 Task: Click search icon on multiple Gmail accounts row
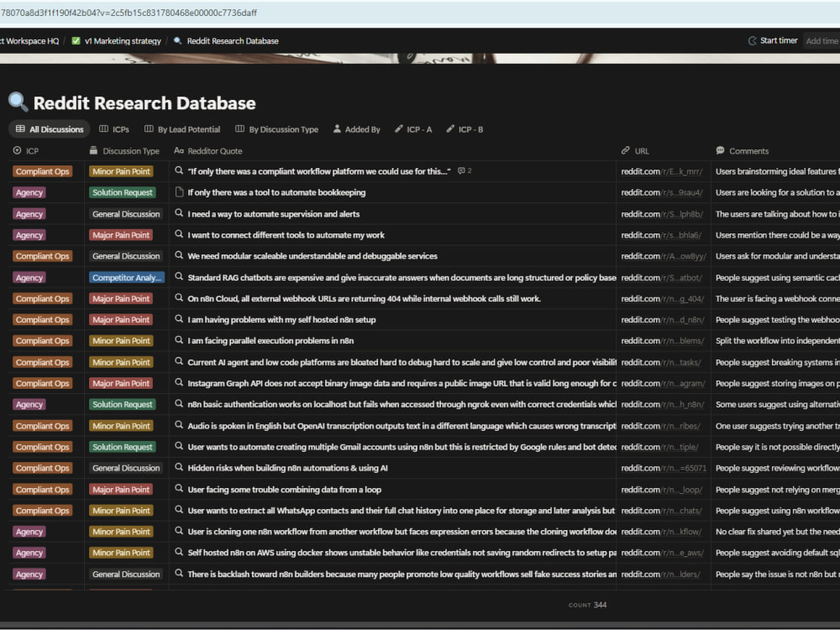point(179,446)
